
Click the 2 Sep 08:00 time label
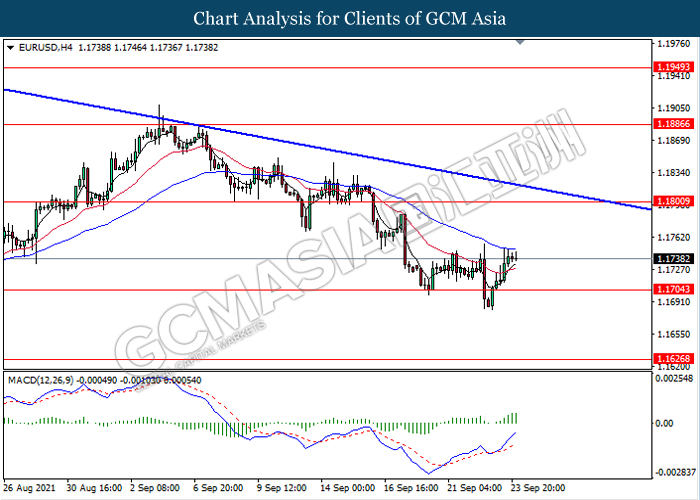(x=155, y=488)
